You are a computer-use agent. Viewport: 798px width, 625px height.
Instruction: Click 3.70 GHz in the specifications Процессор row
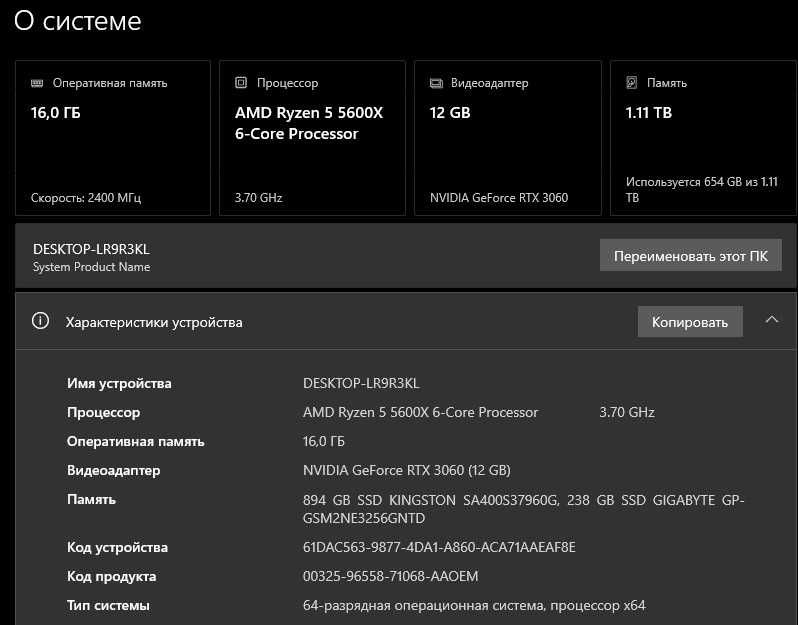tap(627, 412)
